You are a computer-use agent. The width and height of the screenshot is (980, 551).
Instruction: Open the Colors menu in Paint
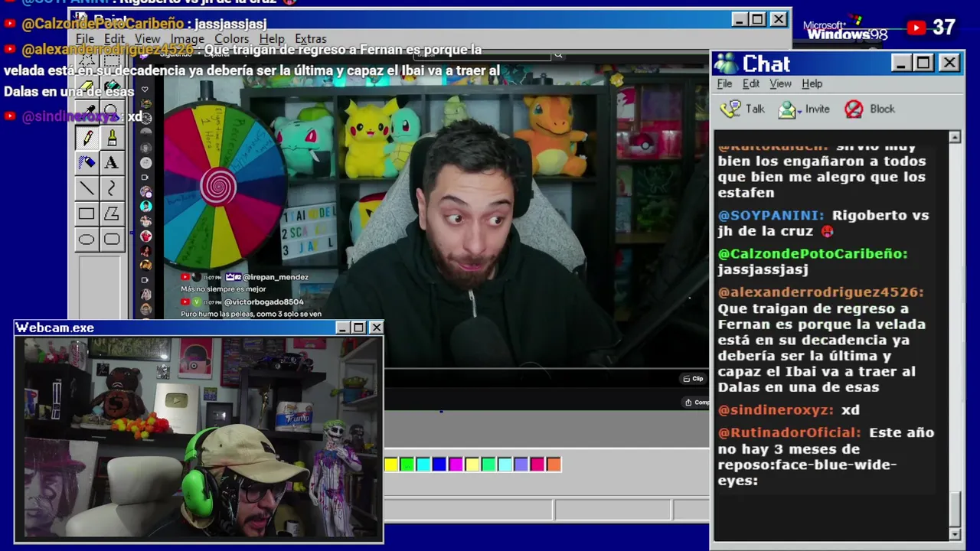click(231, 39)
